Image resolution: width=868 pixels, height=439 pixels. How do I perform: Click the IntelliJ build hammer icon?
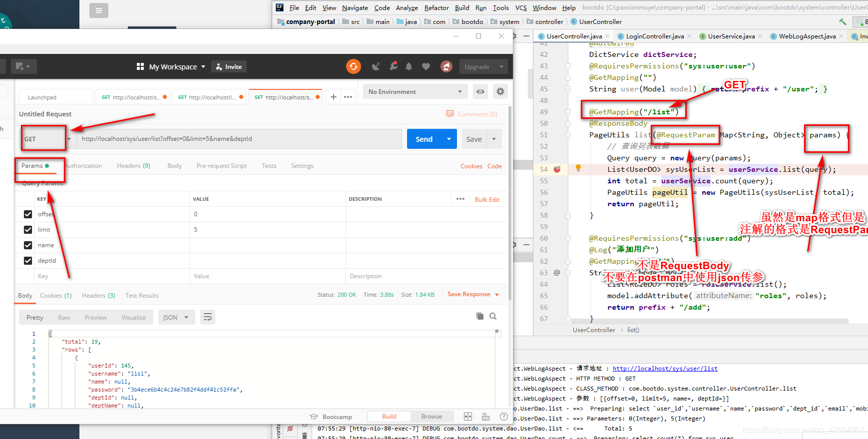coord(843,21)
